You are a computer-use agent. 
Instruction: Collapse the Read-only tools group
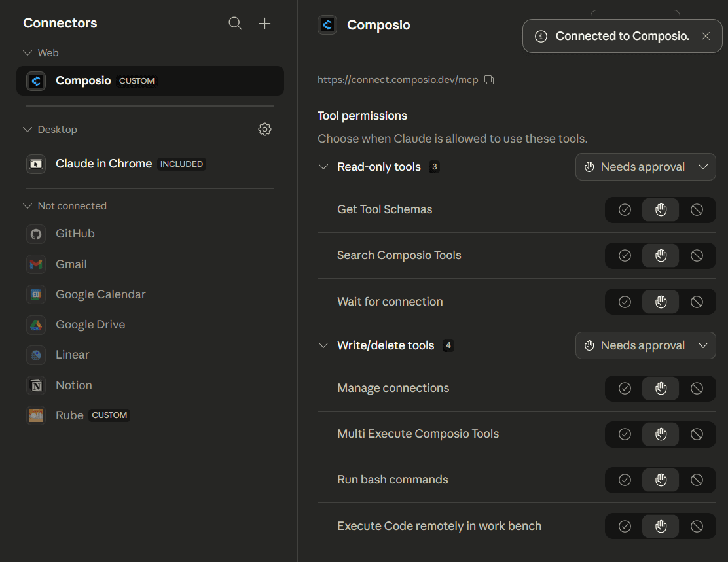pyautogui.click(x=323, y=167)
